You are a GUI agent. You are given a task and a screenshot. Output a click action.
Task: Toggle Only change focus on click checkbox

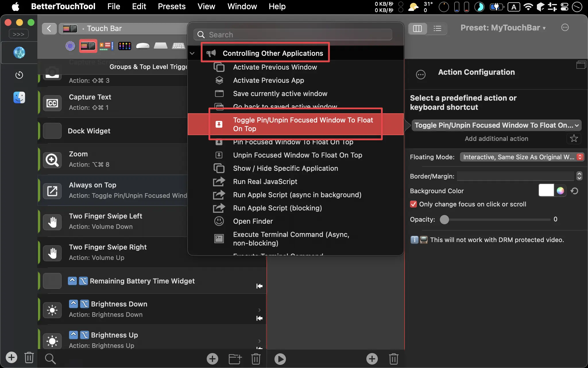click(x=413, y=204)
